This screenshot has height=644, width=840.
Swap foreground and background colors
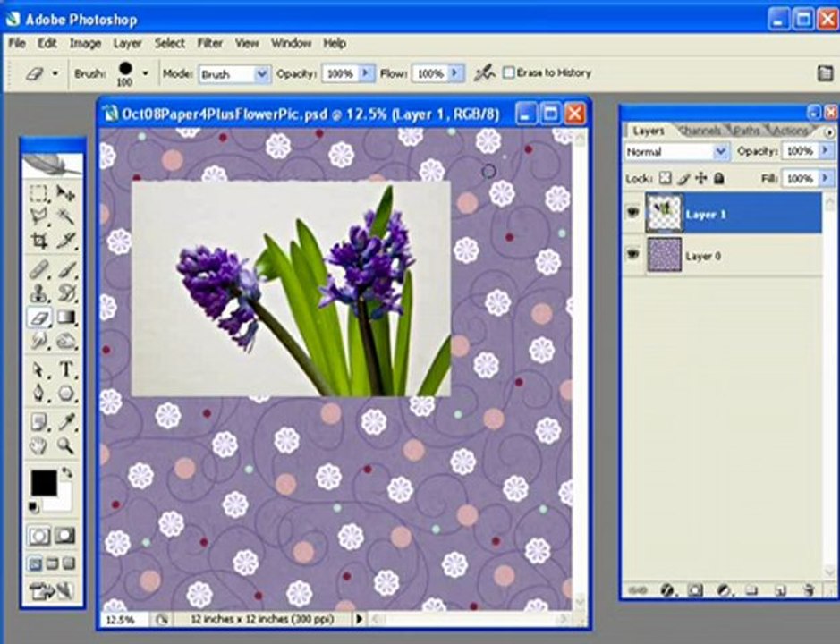(67, 472)
